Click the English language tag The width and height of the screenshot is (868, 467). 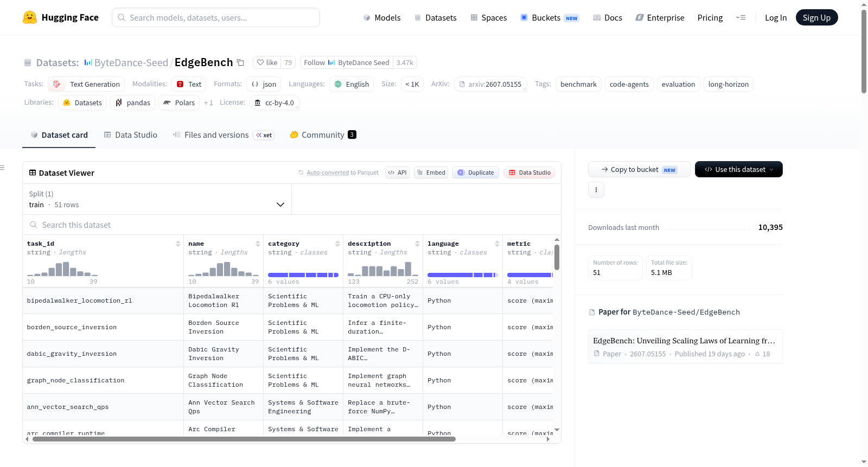point(352,84)
